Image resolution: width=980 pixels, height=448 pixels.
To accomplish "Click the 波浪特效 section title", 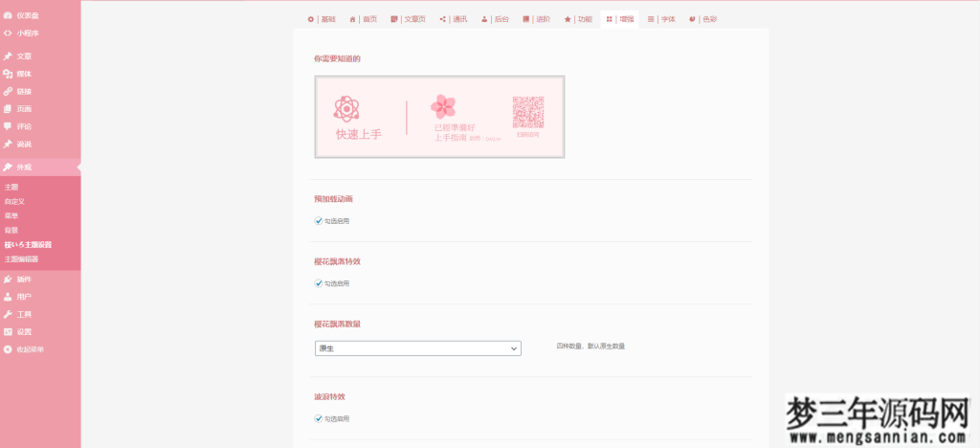I will pos(330,396).
